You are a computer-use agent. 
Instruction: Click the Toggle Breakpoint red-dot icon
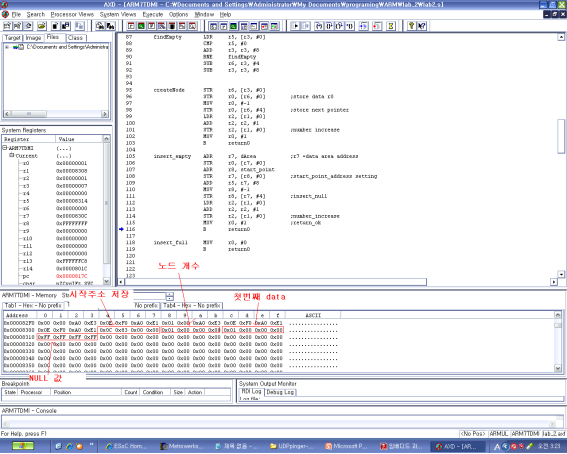click(x=377, y=26)
